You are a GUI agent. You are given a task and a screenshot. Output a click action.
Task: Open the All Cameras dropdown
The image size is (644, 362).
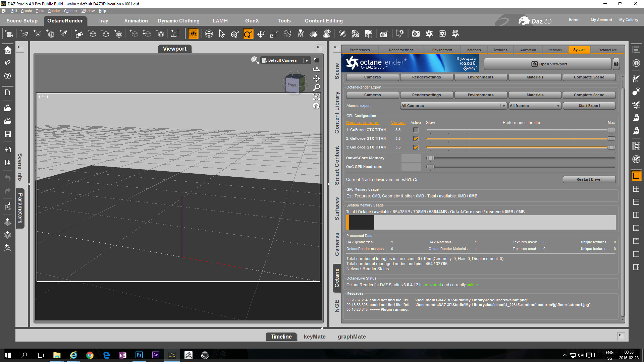(453, 106)
